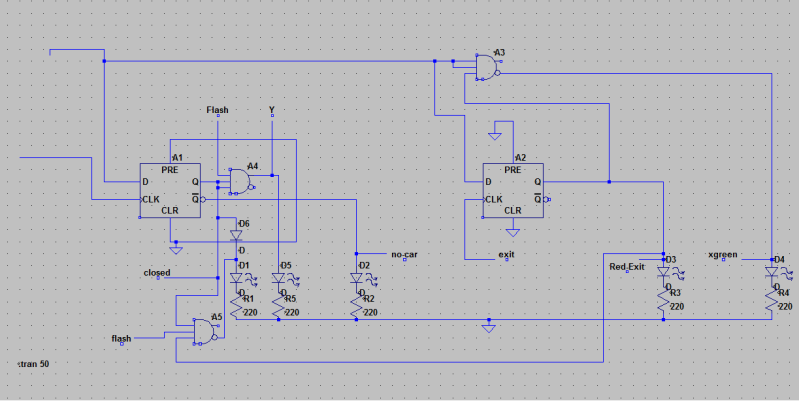
Task: Click the CLK pin of flip-flop A1
Action: click(x=151, y=200)
